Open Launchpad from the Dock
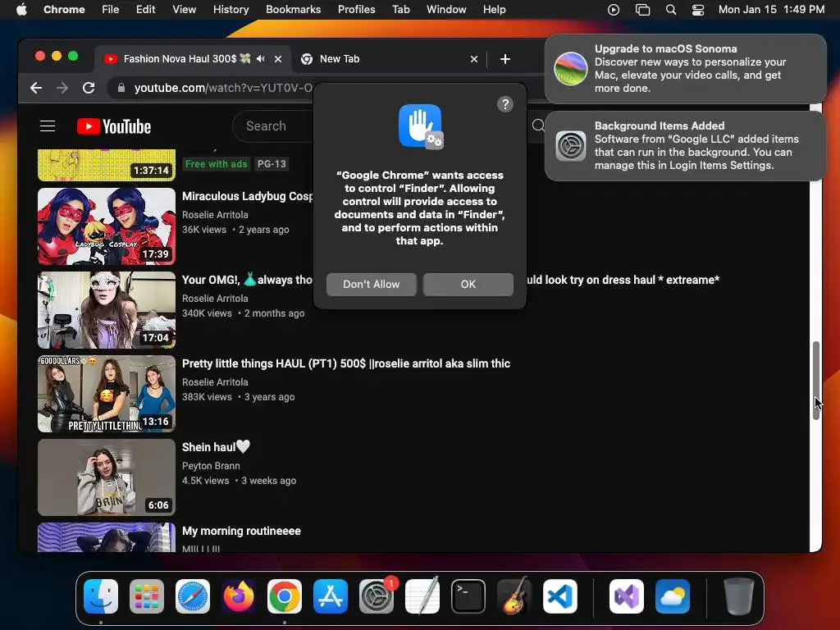The width and height of the screenshot is (840, 630). [x=147, y=596]
